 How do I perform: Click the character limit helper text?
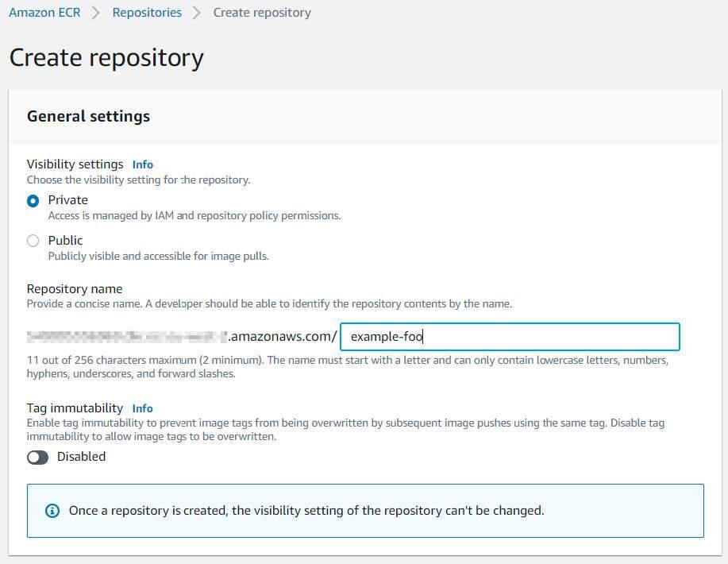[347, 366]
